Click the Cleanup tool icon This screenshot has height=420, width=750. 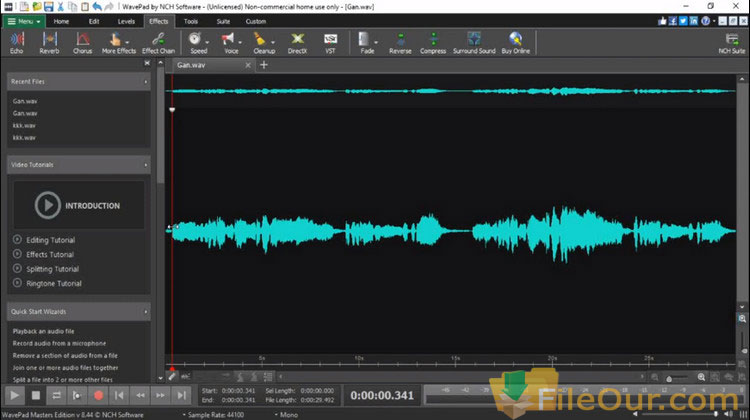point(264,42)
